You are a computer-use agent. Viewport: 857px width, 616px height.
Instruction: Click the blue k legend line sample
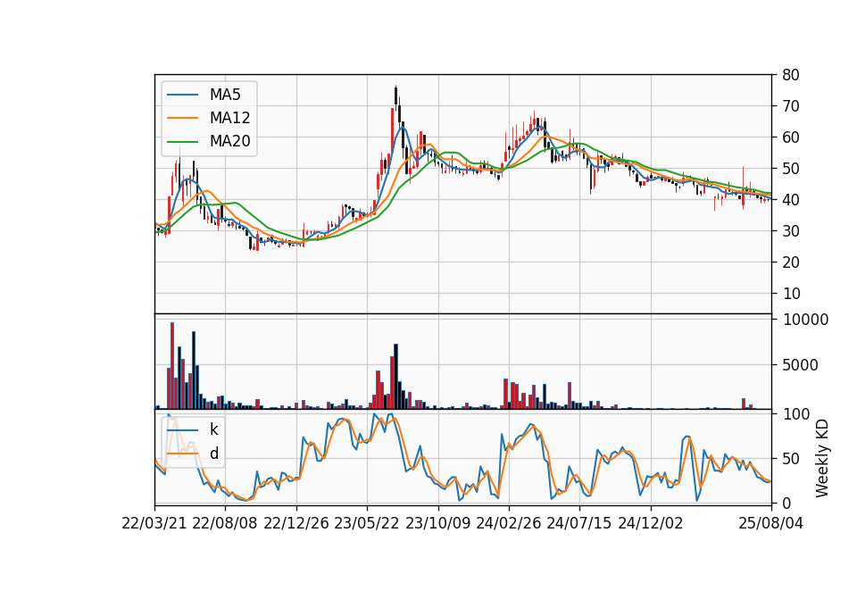coord(182,429)
